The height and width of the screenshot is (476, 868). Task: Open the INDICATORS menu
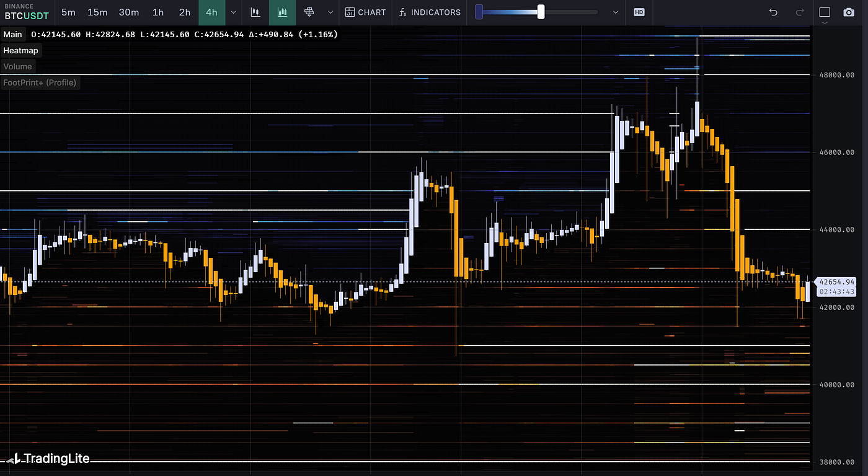[430, 12]
